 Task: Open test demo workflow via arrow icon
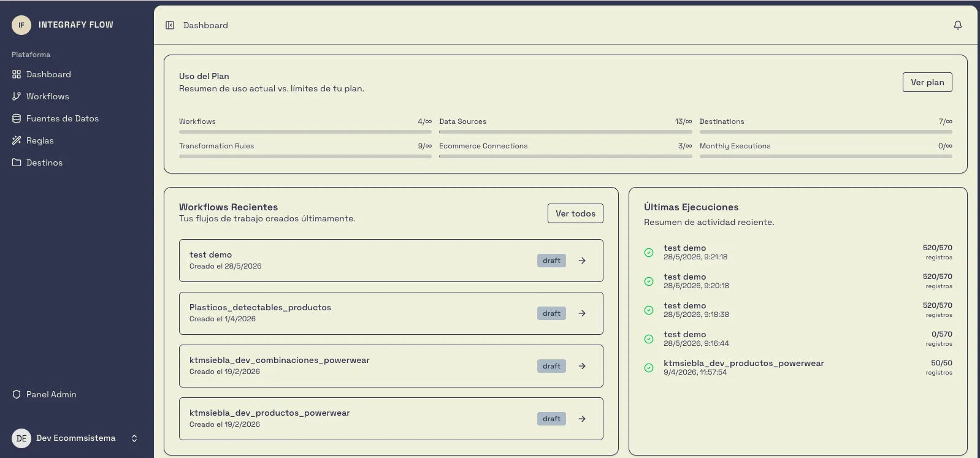(x=582, y=261)
